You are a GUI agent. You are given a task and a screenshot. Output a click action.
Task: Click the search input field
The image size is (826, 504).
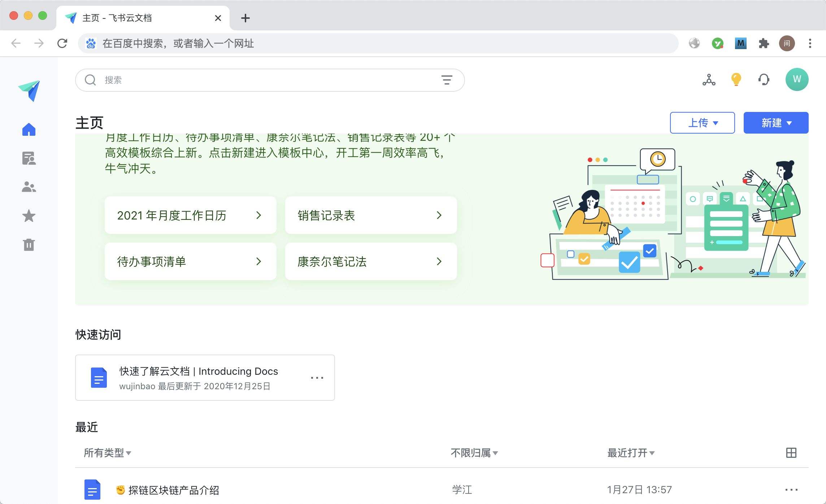point(269,80)
